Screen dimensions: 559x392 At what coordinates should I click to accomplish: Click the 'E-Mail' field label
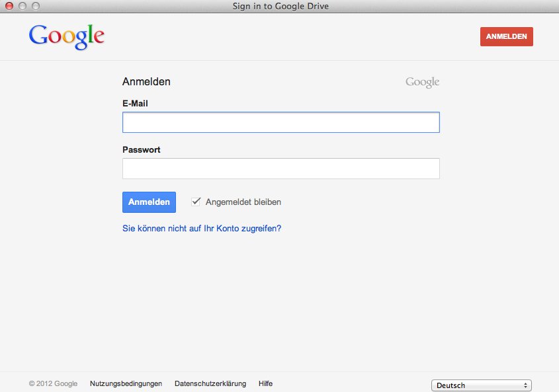pos(135,103)
